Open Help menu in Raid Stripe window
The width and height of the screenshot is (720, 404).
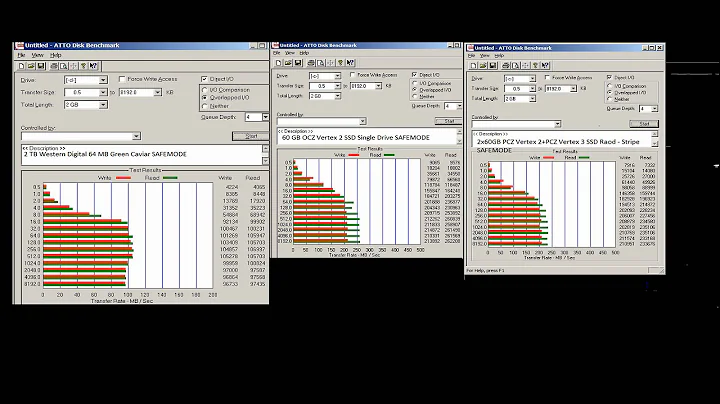tap(499, 56)
